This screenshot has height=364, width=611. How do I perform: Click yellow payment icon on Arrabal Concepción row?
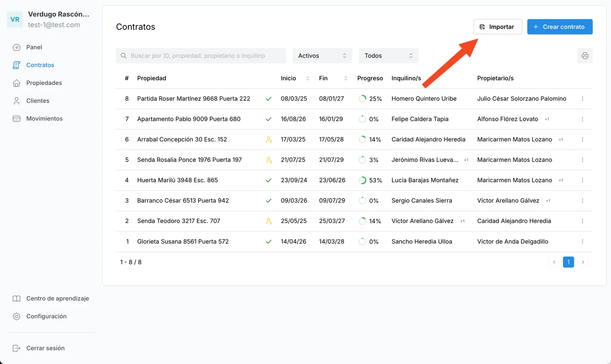click(x=269, y=140)
